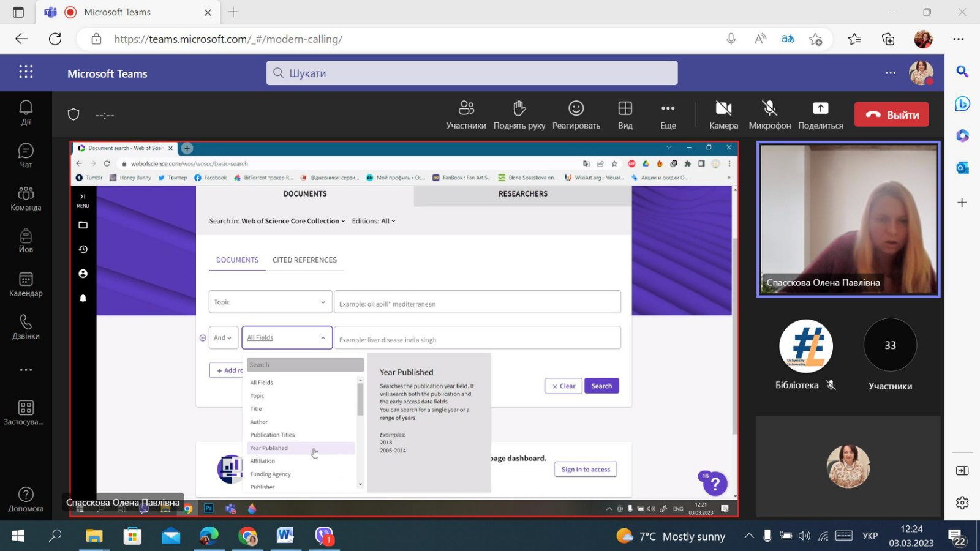Viewport: 980px width, 551px height.
Task: Open Teams settings and more menu
Action: click(890, 73)
